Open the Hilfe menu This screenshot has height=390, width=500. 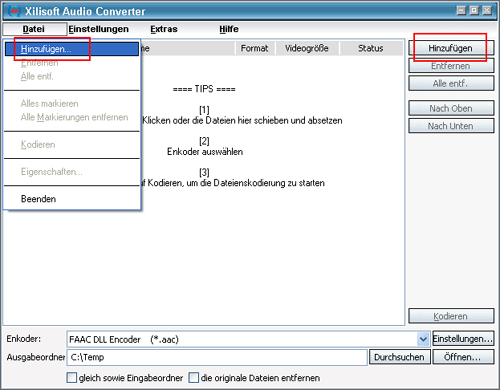pos(229,29)
